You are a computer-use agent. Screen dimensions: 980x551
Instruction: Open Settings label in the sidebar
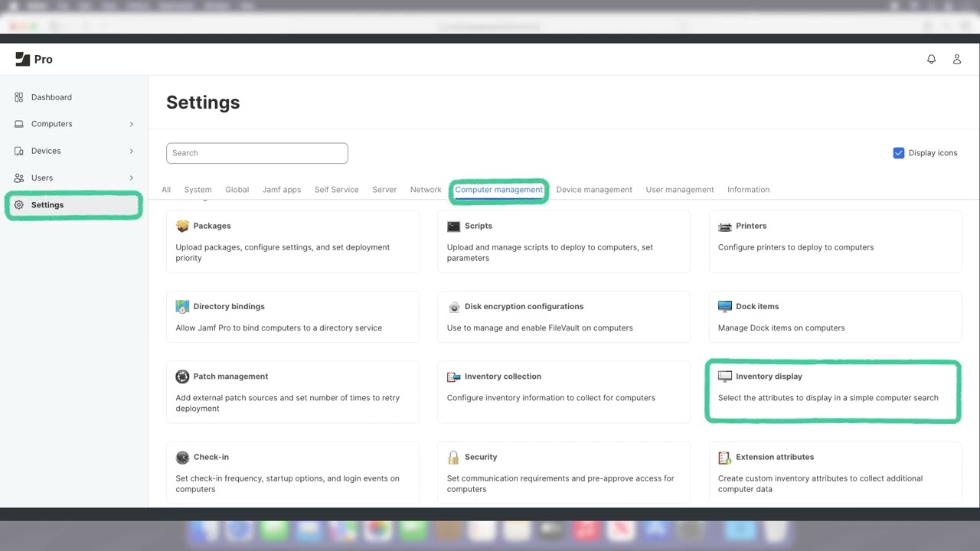47,205
